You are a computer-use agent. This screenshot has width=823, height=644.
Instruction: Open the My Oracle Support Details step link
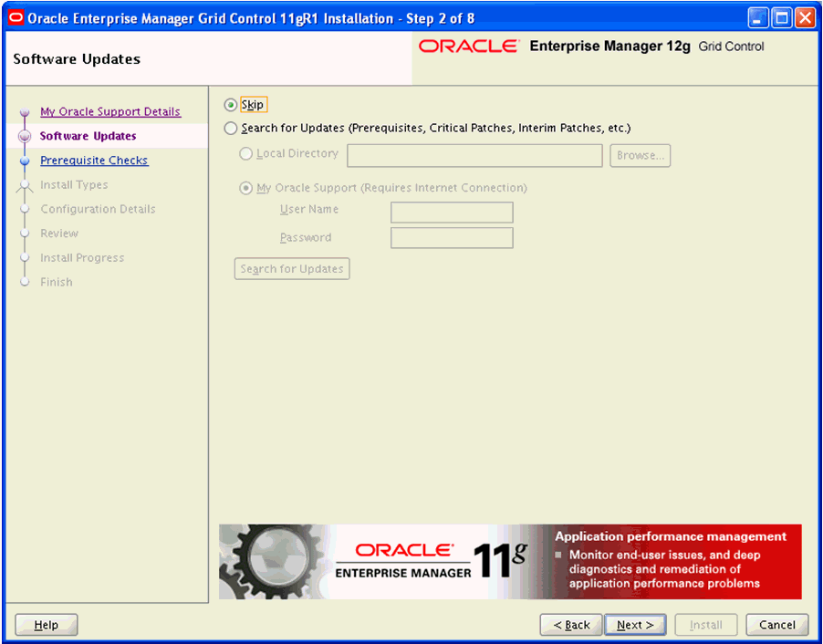110,112
